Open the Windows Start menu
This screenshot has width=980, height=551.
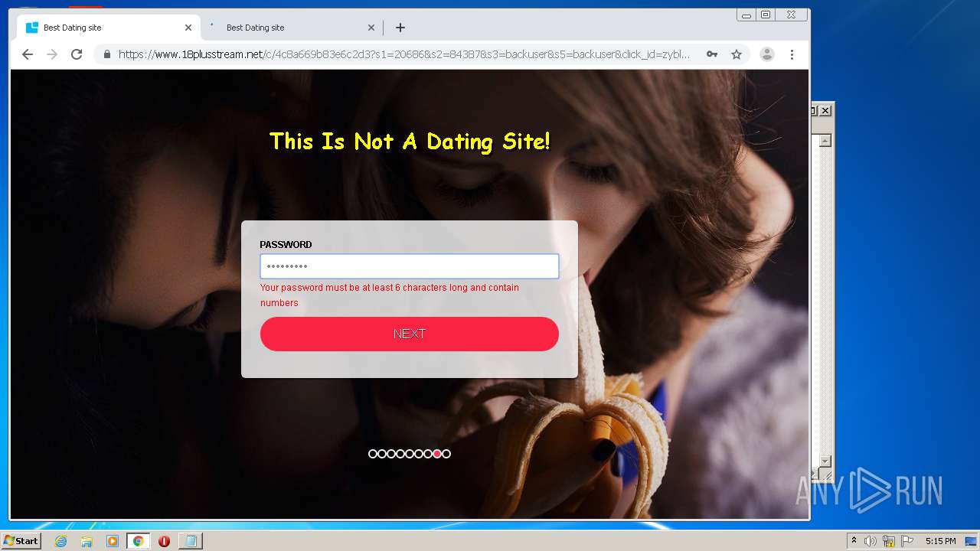click(21, 541)
